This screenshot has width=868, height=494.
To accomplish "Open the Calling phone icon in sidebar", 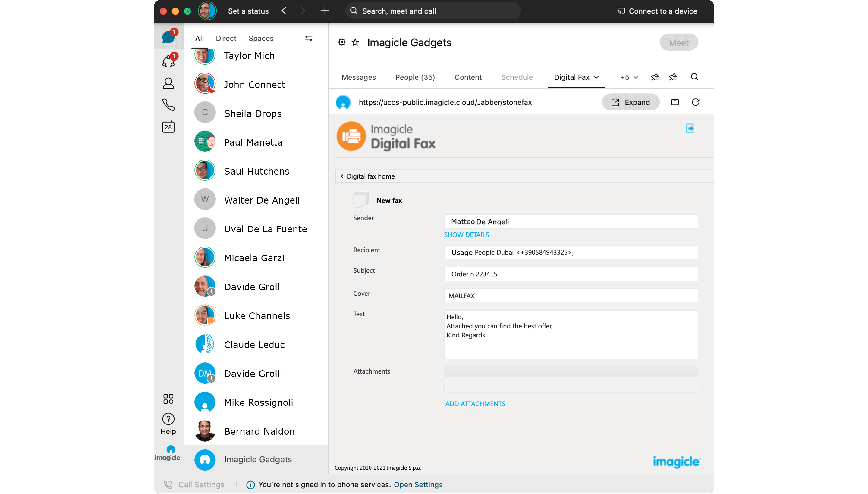I will coord(168,105).
